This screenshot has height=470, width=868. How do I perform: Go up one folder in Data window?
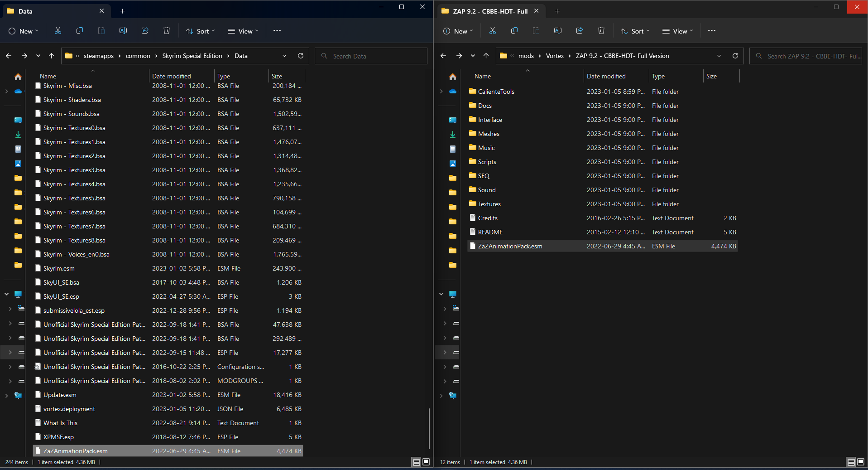[x=51, y=56]
